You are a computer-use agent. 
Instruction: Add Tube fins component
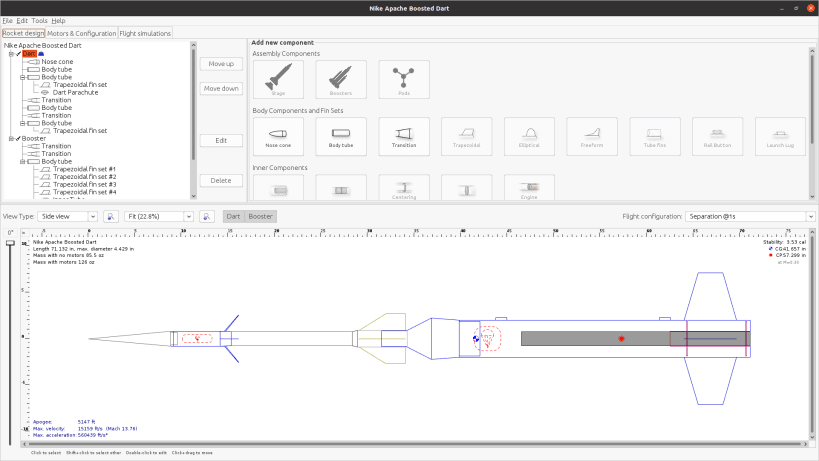click(654, 136)
